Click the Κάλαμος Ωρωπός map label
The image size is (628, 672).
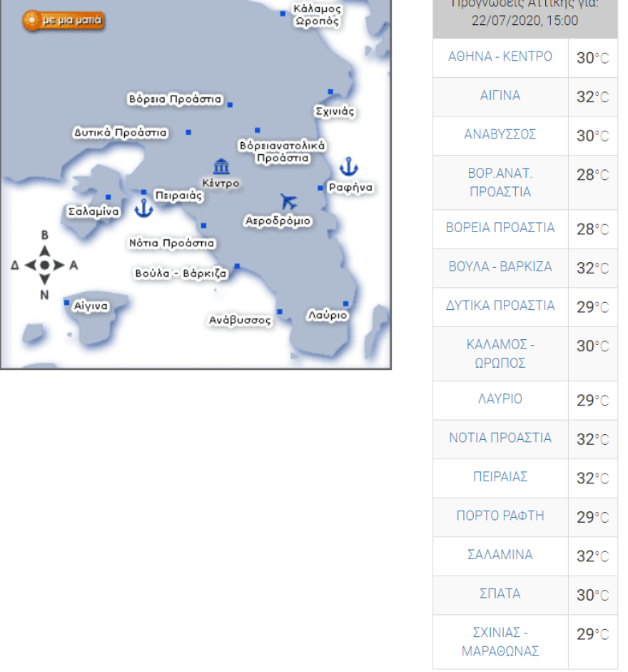[x=318, y=15]
